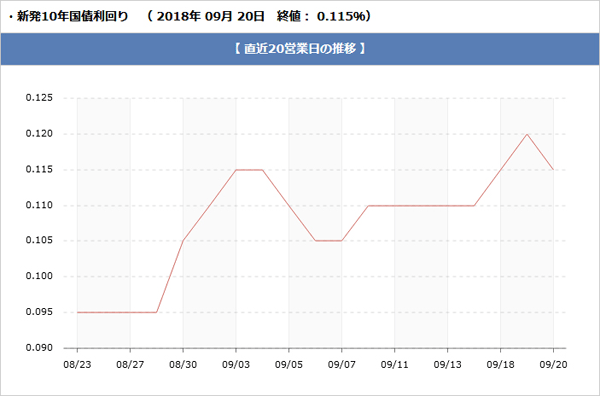600x396 pixels.
Task: Click the 08/27 x-axis date label
Action: (x=130, y=365)
